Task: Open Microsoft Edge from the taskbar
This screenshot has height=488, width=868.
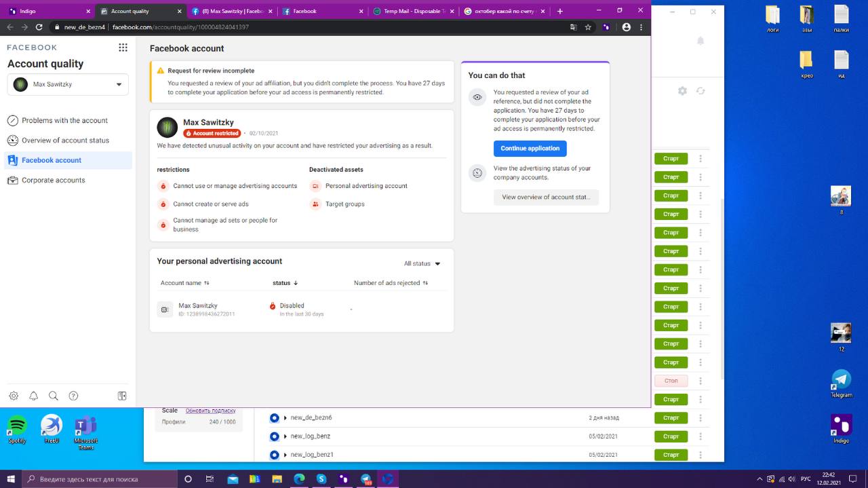Action: (299, 479)
